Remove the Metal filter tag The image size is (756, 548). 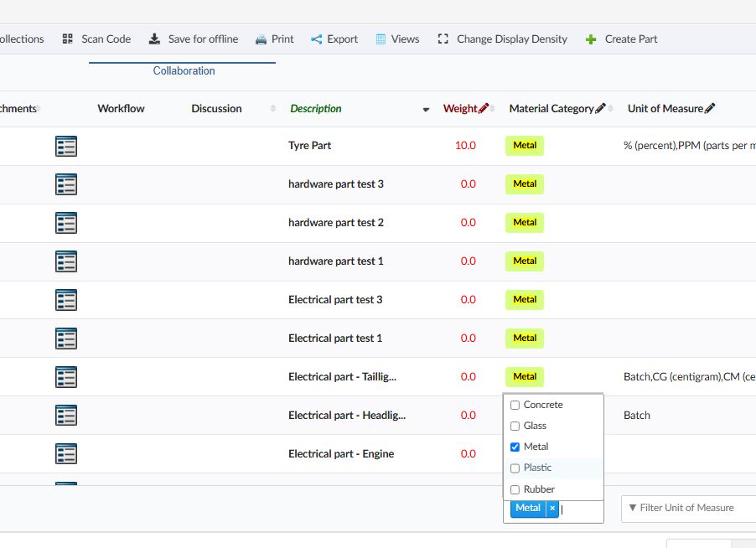[x=552, y=508]
